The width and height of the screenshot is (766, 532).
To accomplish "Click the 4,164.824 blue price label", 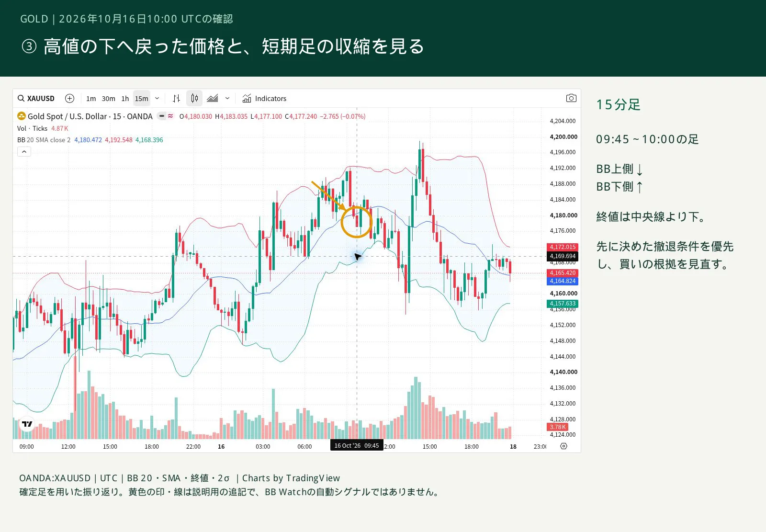I will 563,281.
